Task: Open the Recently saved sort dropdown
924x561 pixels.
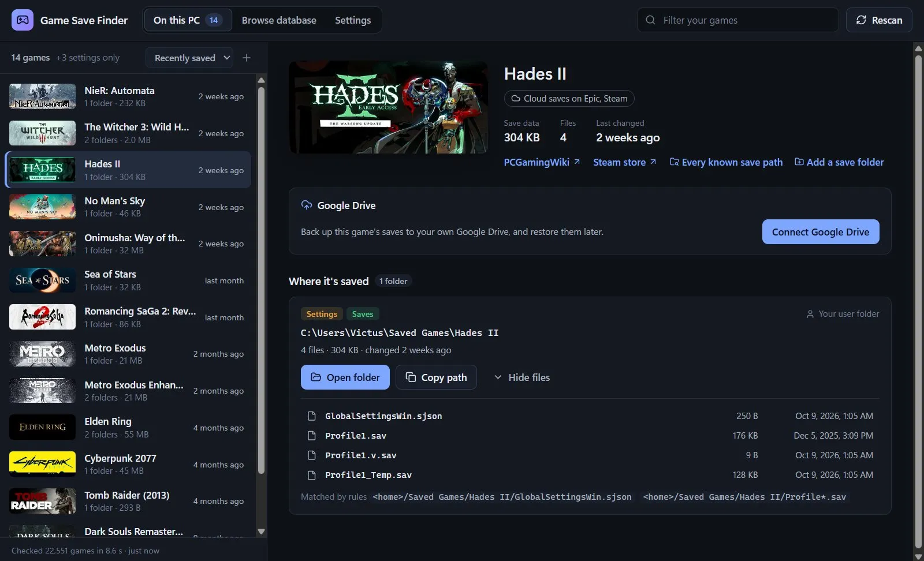Action: [189, 58]
